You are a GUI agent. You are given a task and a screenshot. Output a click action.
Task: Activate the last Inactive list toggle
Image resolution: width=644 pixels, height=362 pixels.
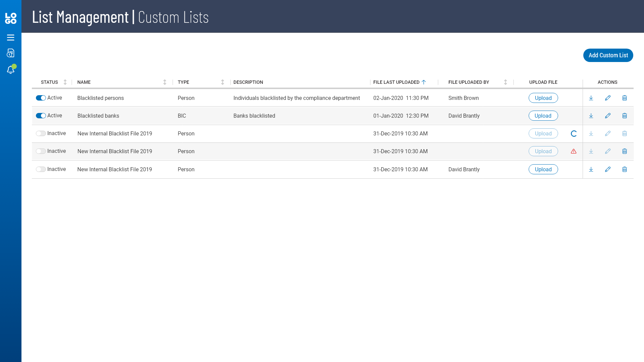pos(41,169)
